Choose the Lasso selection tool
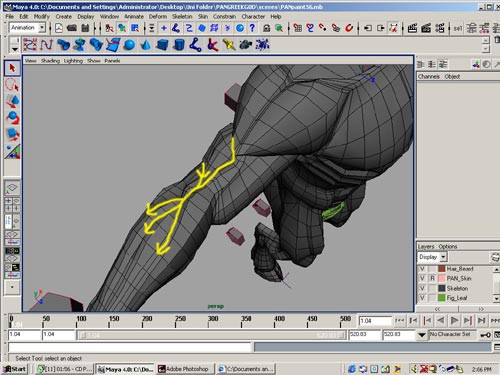The image size is (500, 375). 12,85
